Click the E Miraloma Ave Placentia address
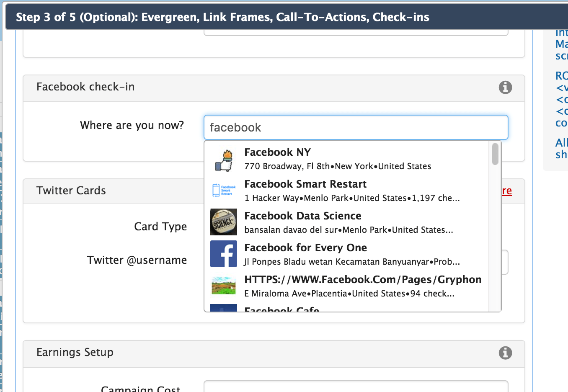The image size is (568, 392). point(349,294)
